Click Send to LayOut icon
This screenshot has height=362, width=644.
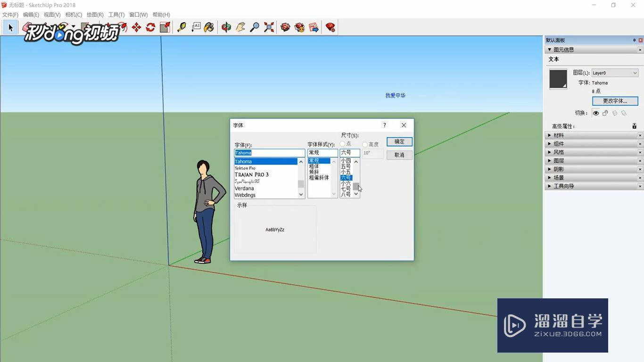pos(314,27)
